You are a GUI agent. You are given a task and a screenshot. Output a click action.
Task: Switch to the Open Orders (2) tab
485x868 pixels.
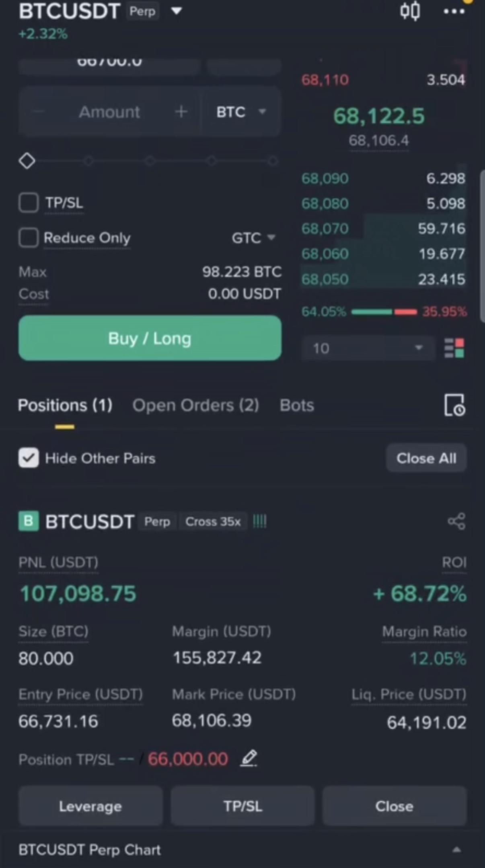pos(196,405)
